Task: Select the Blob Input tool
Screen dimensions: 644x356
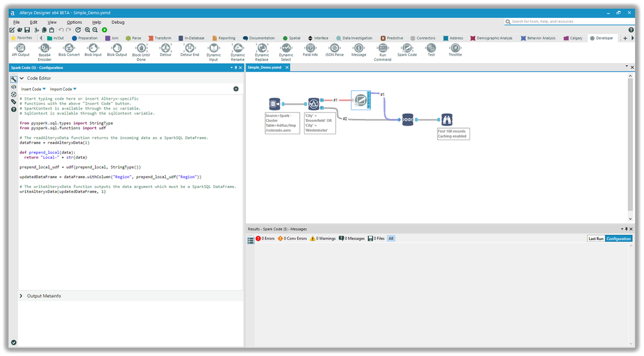Action: point(93,50)
